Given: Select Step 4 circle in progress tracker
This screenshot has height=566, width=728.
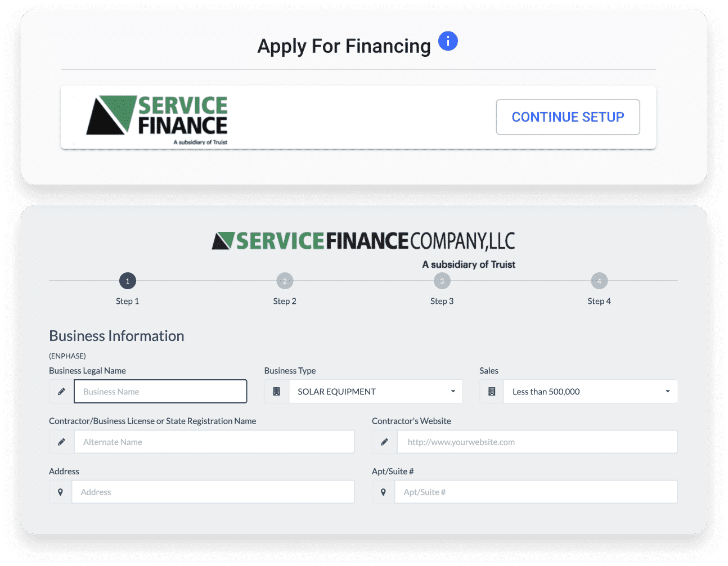Looking at the screenshot, I should point(599,281).
